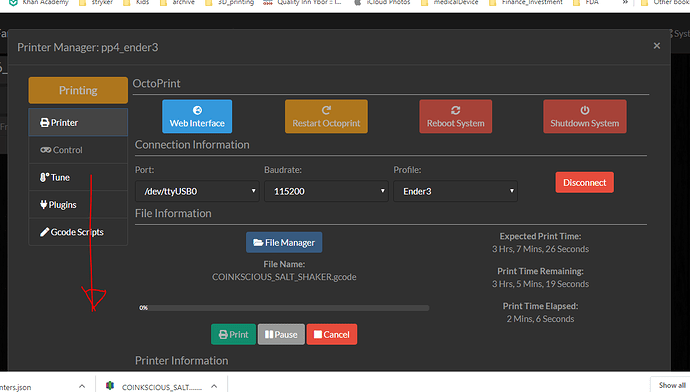The image size is (690, 392).
Task: Select the Printer tab in sidebar
Action: (x=78, y=122)
